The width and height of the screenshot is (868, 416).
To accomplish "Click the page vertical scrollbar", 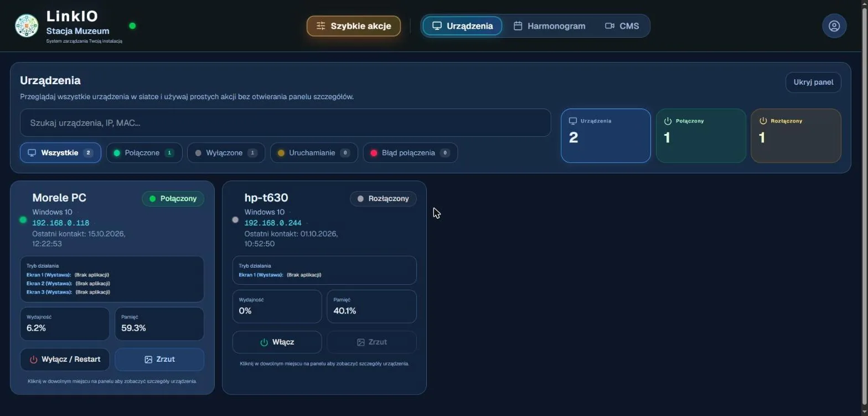I will pos(864,208).
